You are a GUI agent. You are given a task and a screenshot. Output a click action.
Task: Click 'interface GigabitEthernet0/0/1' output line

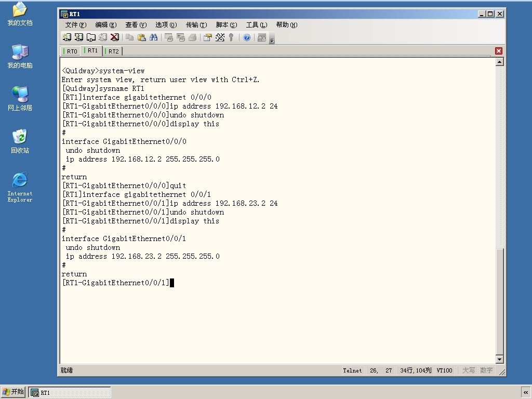coord(124,238)
